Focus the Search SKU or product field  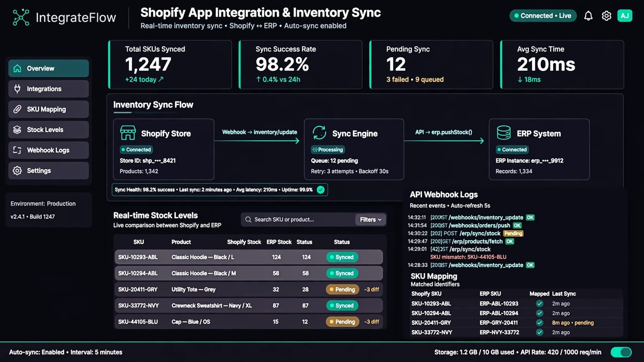(298, 220)
